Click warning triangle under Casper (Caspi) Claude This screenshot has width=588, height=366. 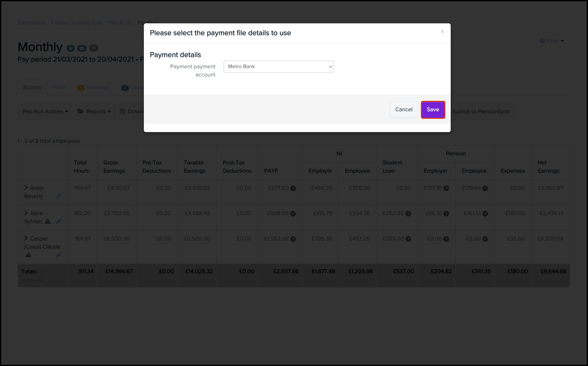coord(29,255)
